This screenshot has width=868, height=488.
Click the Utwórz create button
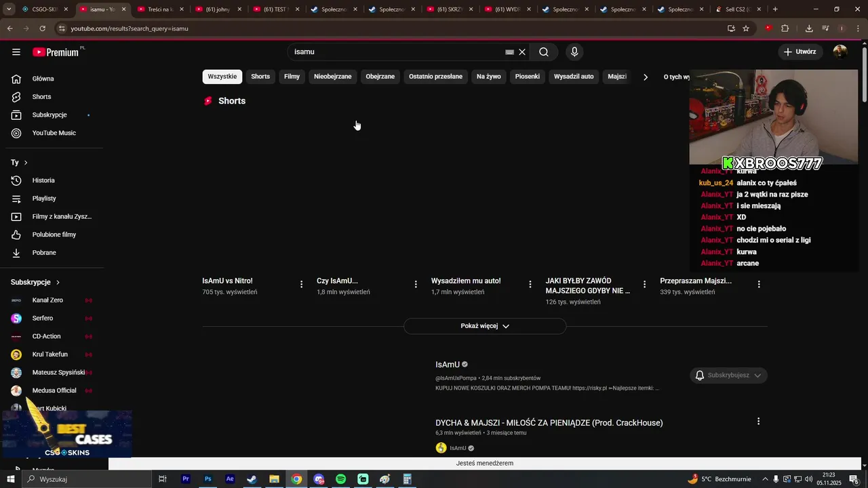tap(800, 52)
